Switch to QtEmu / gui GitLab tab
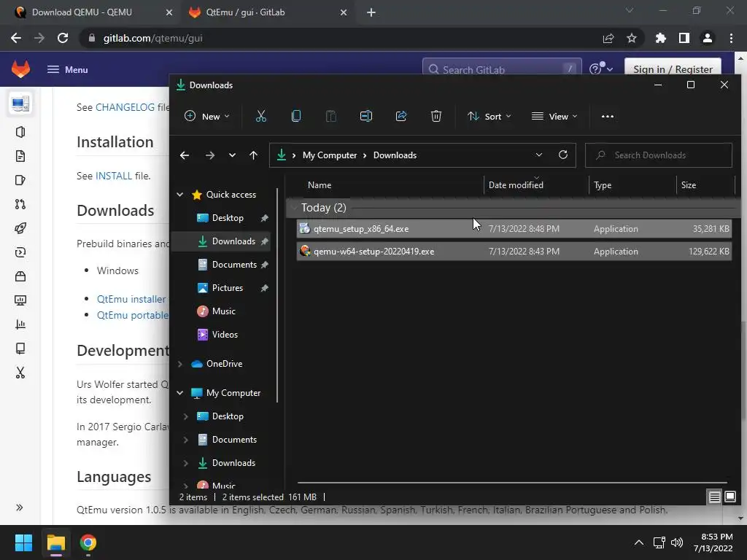Viewport: 747px width, 560px height. click(268, 12)
